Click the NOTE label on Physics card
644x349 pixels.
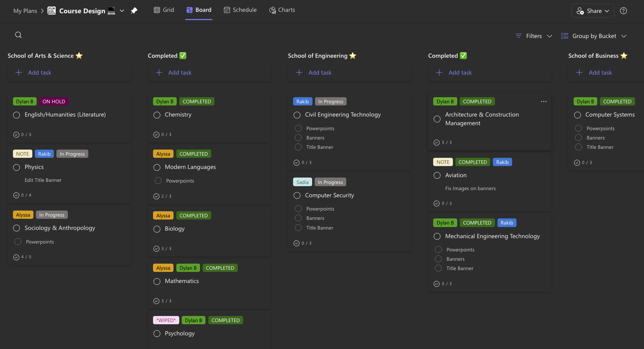tap(23, 154)
